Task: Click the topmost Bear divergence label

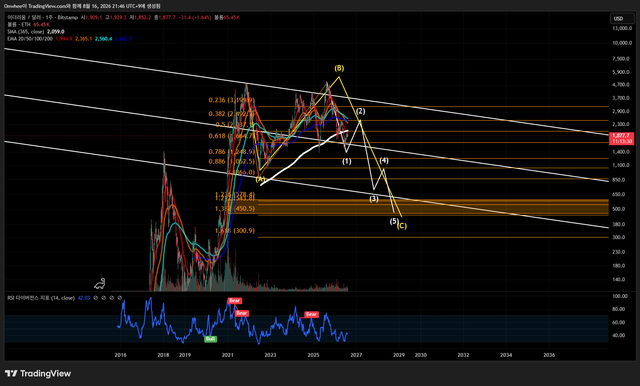Action: [235, 301]
